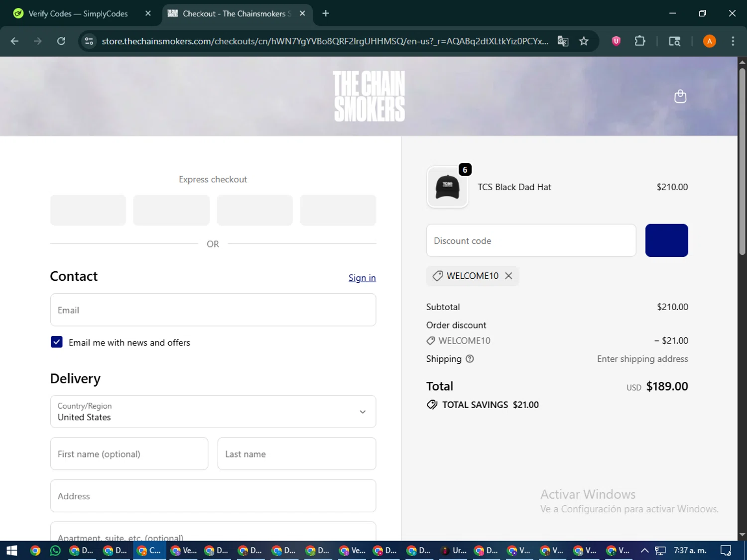The width and height of the screenshot is (747, 560).
Task: Click the TOTAL SAVINGS $21.00 text
Action: point(491,405)
